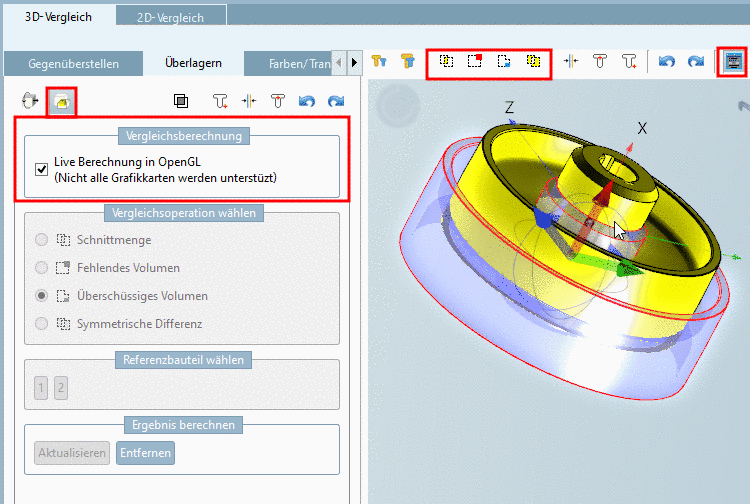Select Symmetrische Differenz radio button

click(42, 324)
